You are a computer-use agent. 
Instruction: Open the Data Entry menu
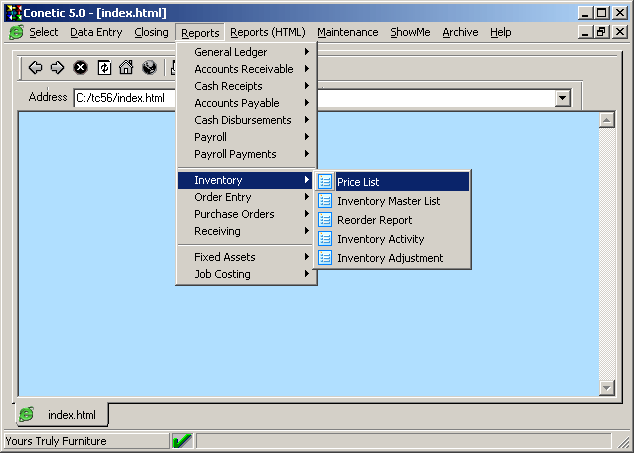point(96,32)
